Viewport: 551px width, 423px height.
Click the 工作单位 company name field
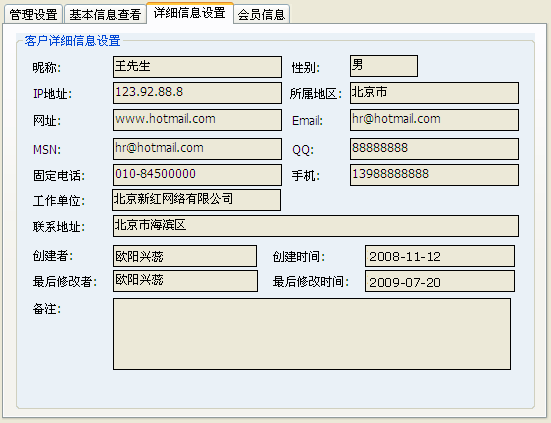(x=196, y=200)
